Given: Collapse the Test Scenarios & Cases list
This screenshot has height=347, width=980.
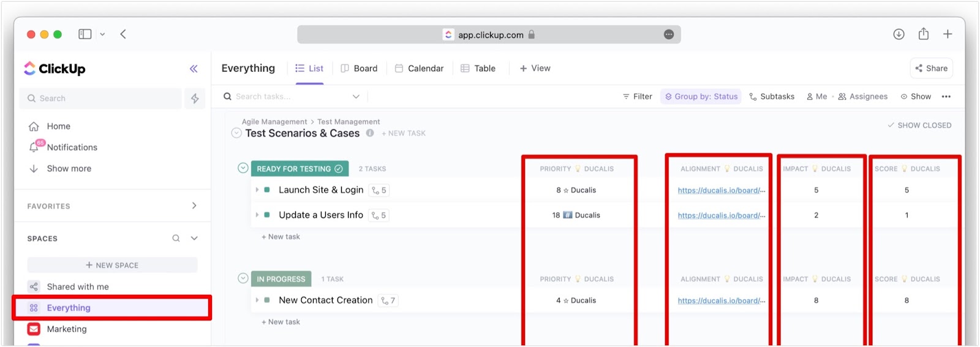Looking at the screenshot, I should [x=236, y=133].
